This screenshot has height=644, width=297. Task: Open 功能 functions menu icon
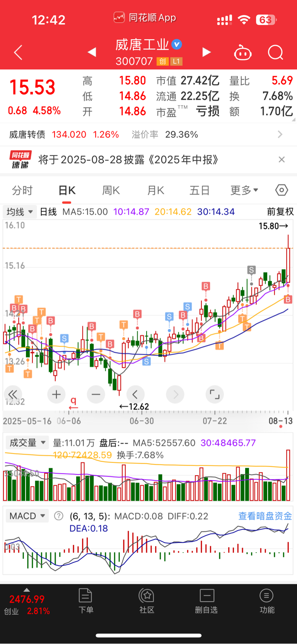tap(267, 601)
